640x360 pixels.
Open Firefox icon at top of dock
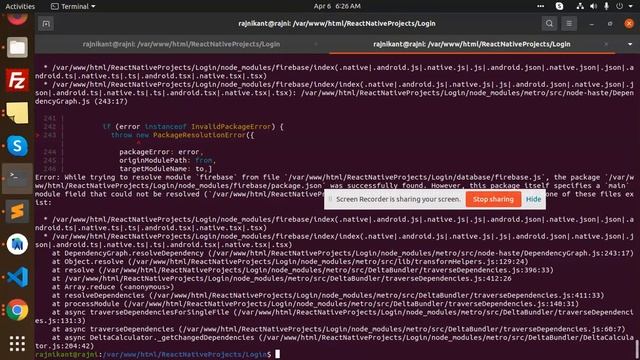(x=17, y=19)
